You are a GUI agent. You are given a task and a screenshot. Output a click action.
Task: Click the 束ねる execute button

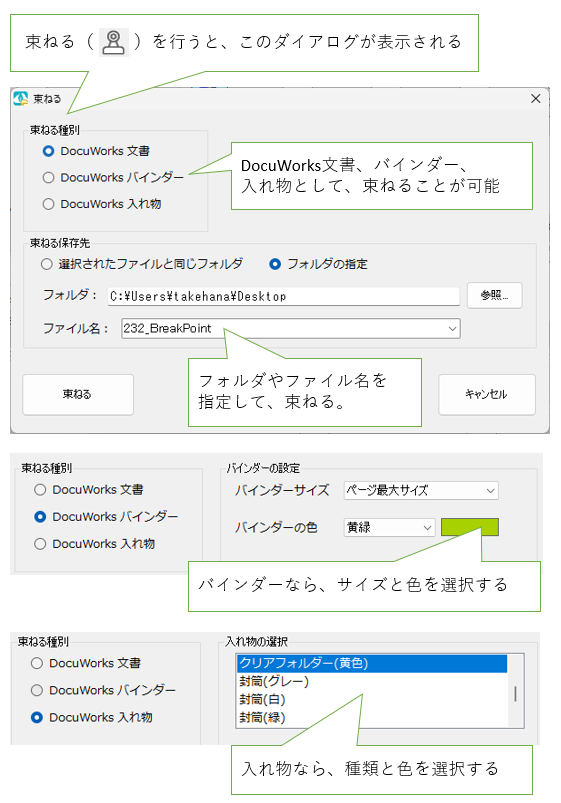[x=78, y=394]
